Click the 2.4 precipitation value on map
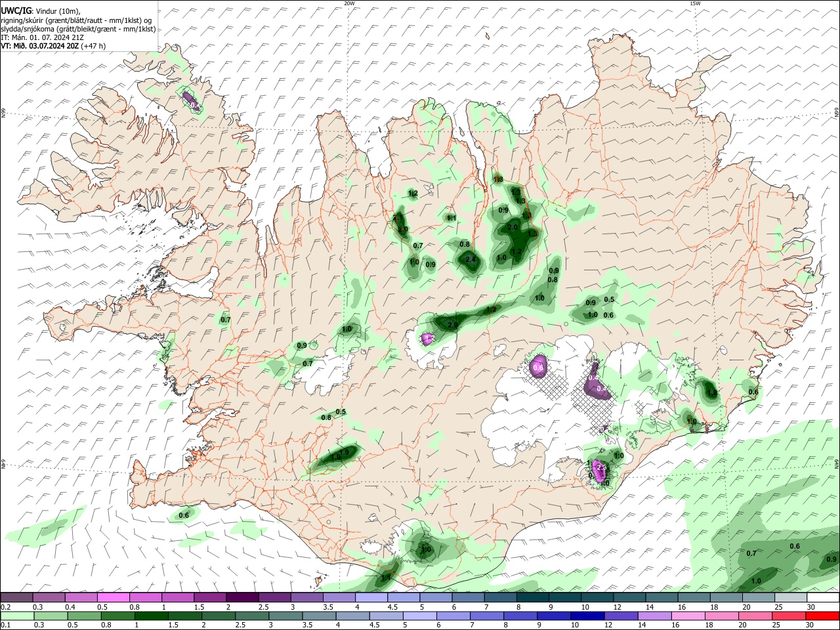Viewport: 840px width, 630px height. click(x=471, y=260)
